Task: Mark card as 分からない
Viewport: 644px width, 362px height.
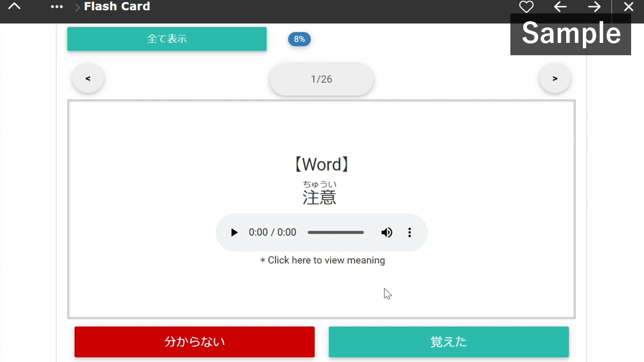Action: coord(194,342)
